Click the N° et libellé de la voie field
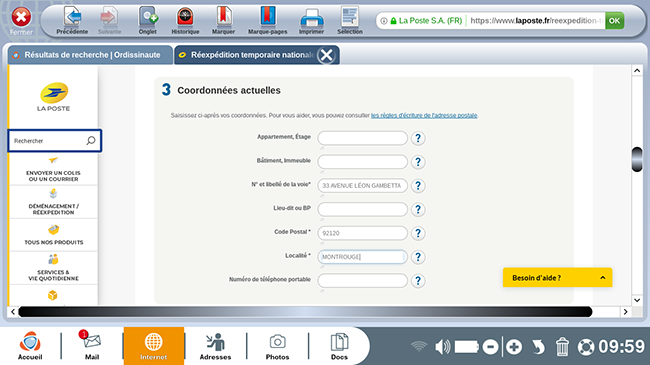 point(362,185)
